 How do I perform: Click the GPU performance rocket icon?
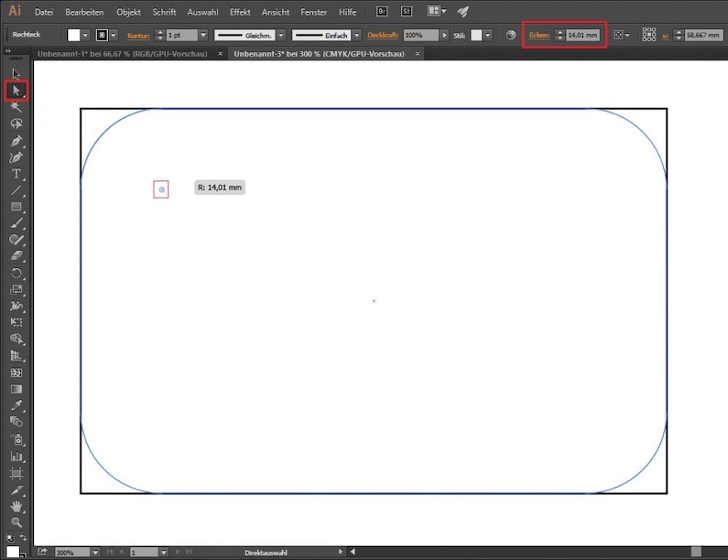[x=462, y=12]
